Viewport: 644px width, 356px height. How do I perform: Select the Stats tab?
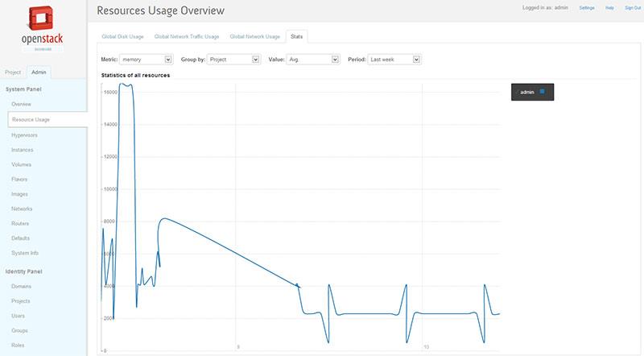coord(296,36)
